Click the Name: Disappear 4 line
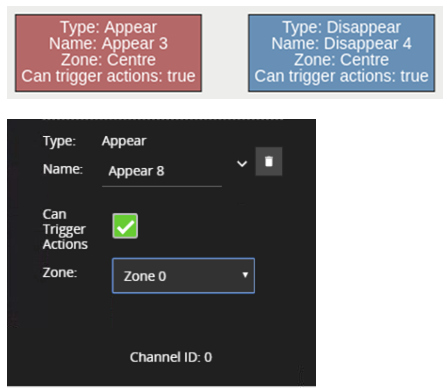 coord(341,44)
